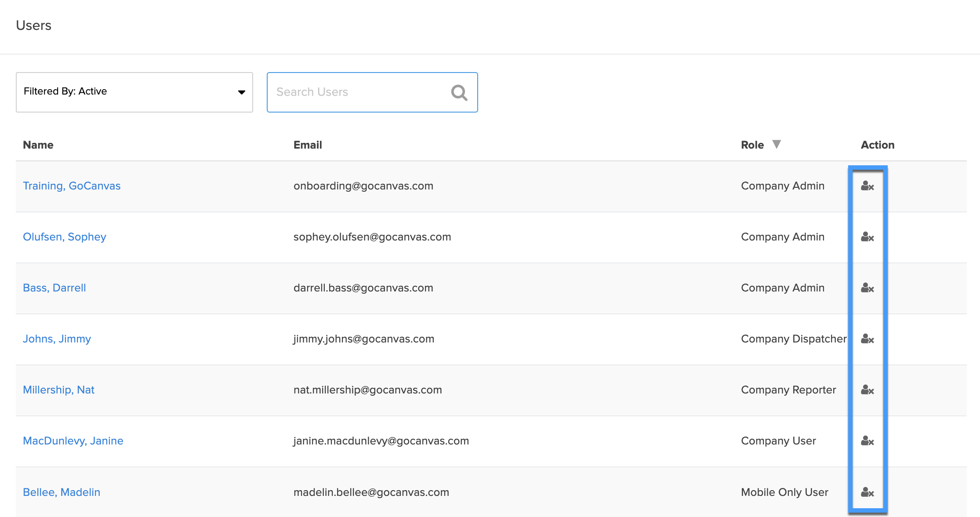The height and width of the screenshot is (517, 980).
Task: Open the Filtered By: Active dropdown
Action: tap(134, 92)
